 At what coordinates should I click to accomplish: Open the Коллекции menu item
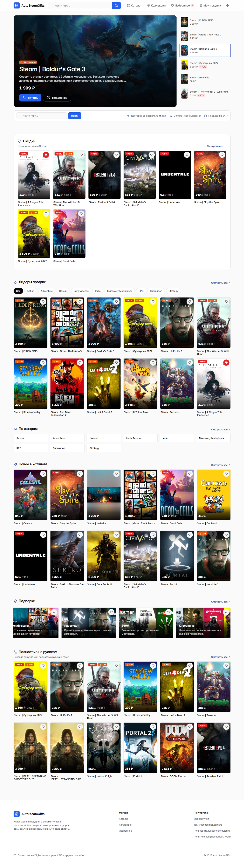click(156, 5)
